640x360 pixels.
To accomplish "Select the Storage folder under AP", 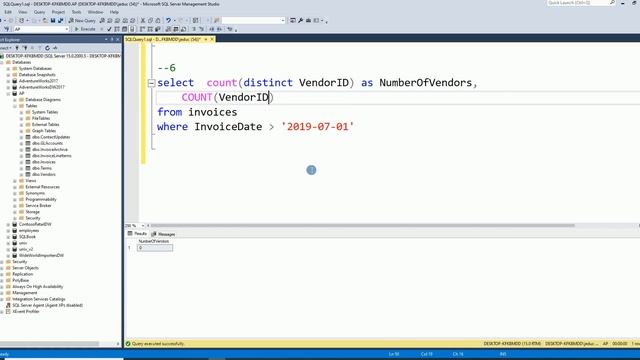I will coord(32,212).
